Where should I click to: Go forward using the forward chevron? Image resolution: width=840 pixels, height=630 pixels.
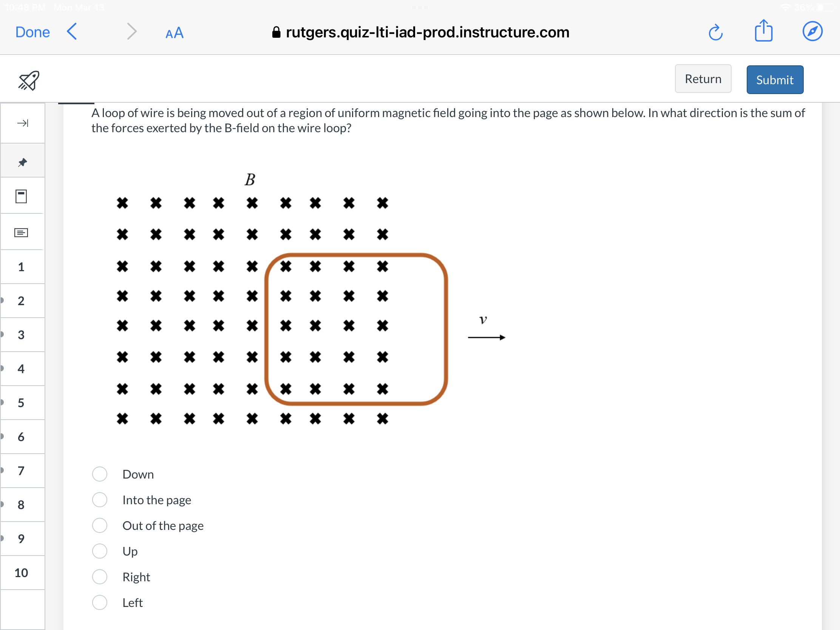tap(131, 32)
